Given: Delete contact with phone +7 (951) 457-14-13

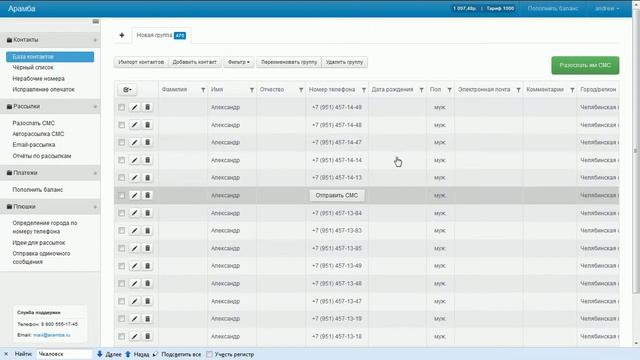Looking at the screenshot, I should click(x=147, y=178).
